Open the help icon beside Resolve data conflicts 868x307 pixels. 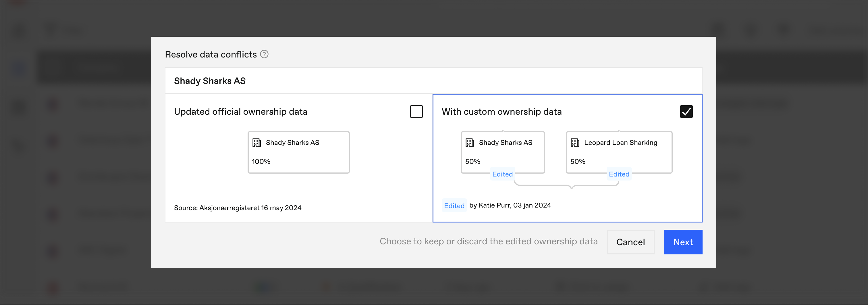tap(264, 54)
